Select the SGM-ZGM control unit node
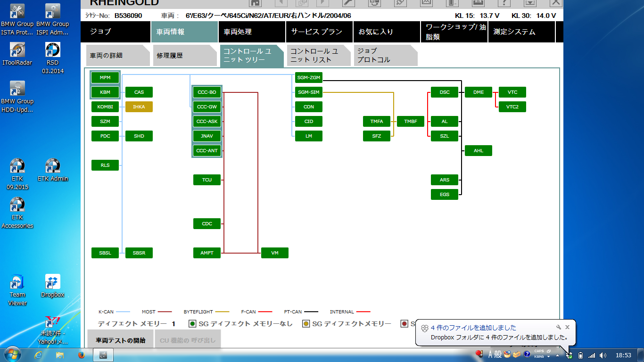 [x=309, y=78]
